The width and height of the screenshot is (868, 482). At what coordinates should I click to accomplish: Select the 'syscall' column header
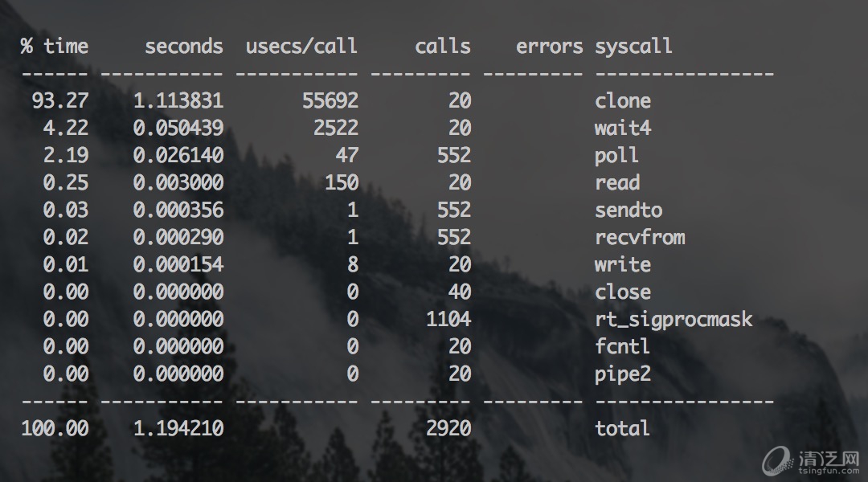633,46
